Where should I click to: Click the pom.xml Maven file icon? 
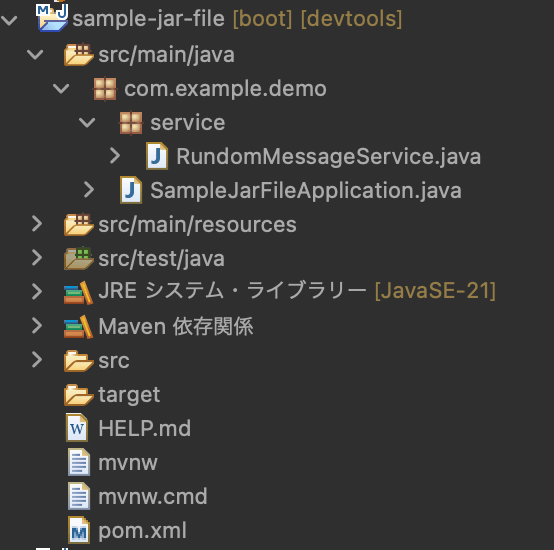tap(78, 530)
